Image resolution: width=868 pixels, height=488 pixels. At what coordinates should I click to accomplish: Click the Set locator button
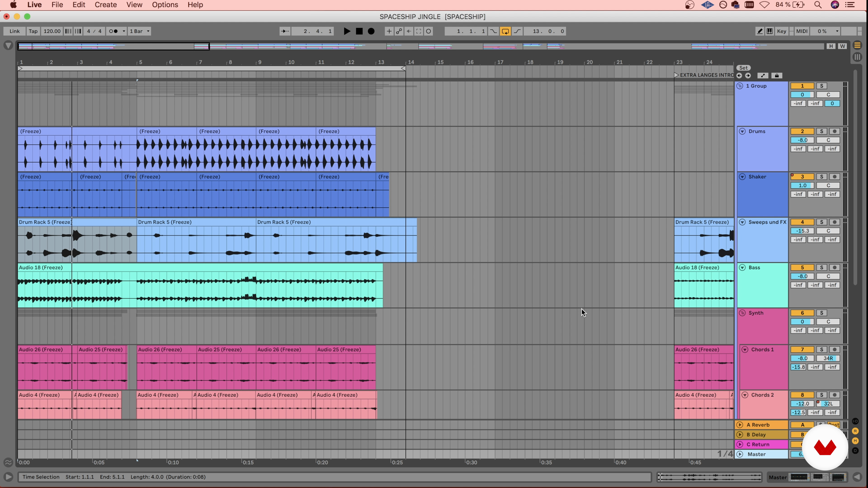click(x=743, y=68)
